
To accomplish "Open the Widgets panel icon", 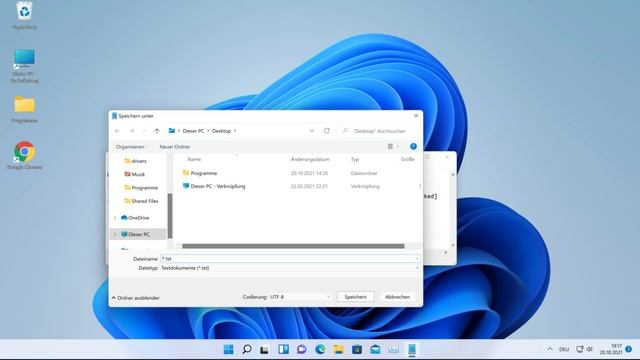I will point(283,349).
